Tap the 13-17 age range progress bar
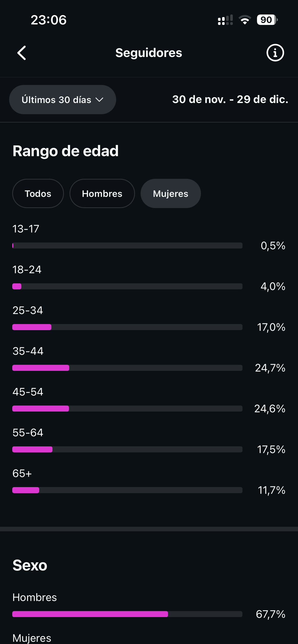The width and height of the screenshot is (298, 644). point(127,246)
